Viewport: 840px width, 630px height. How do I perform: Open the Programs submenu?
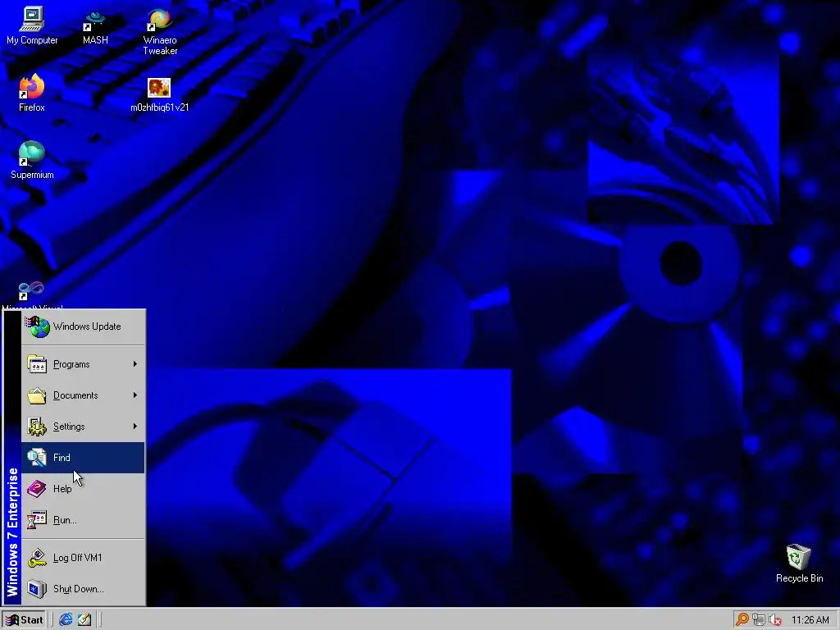point(83,364)
